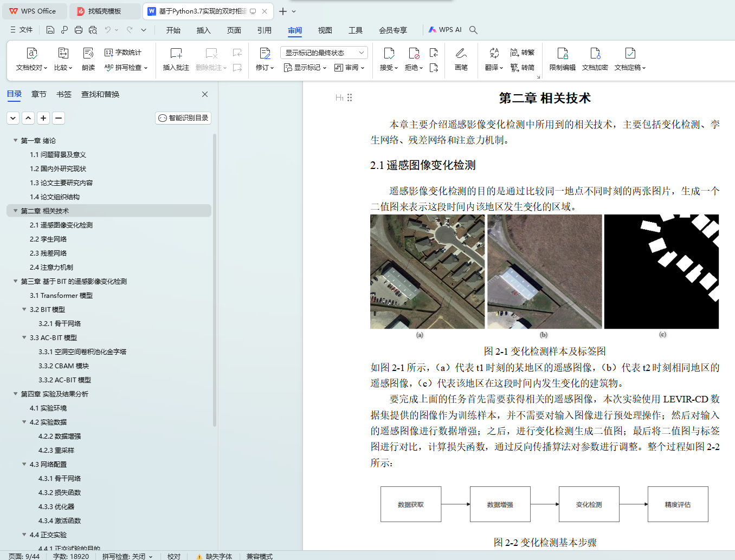This screenshot has width=735, height=560.
Task: Select the 画笔 pen tool
Action: click(x=461, y=54)
